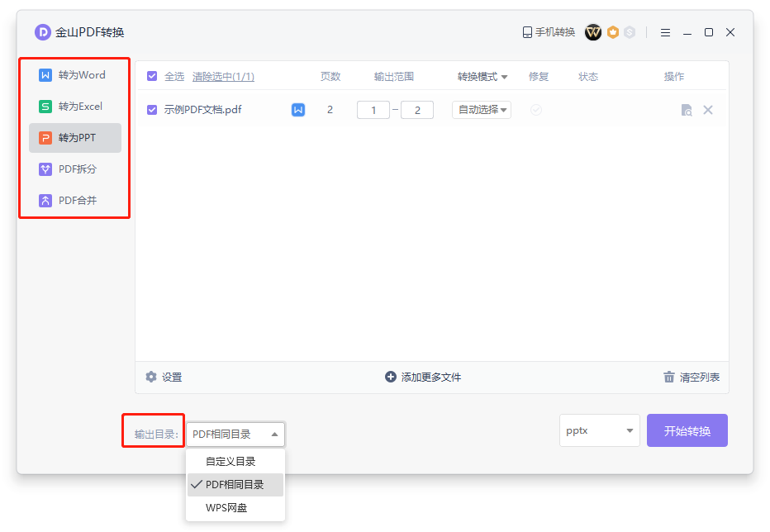770x532 pixels.
Task: Click the start page input field
Action: click(x=373, y=110)
